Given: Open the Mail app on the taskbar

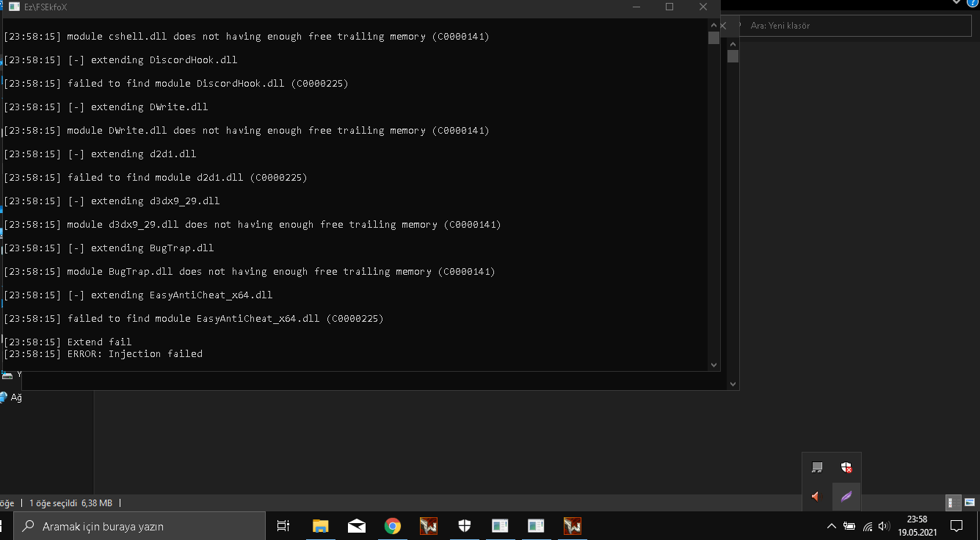Looking at the screenshot, I should (357, 526).
